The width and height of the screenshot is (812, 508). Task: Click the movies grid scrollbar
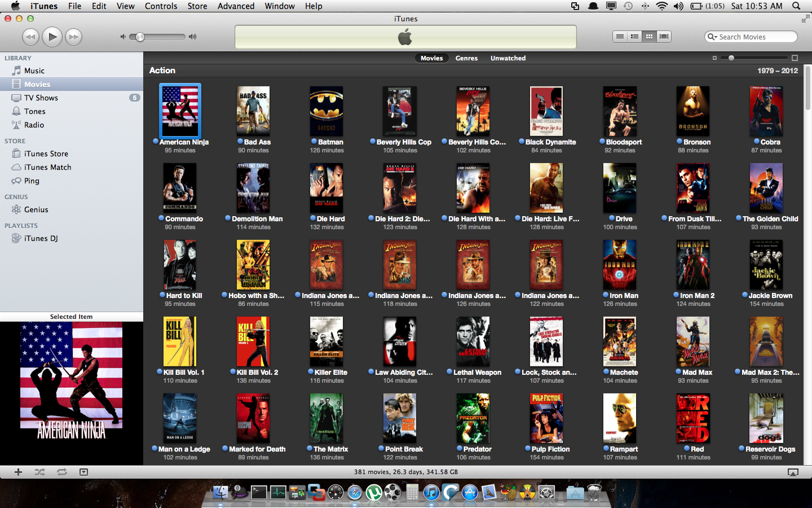coord(807,87)
